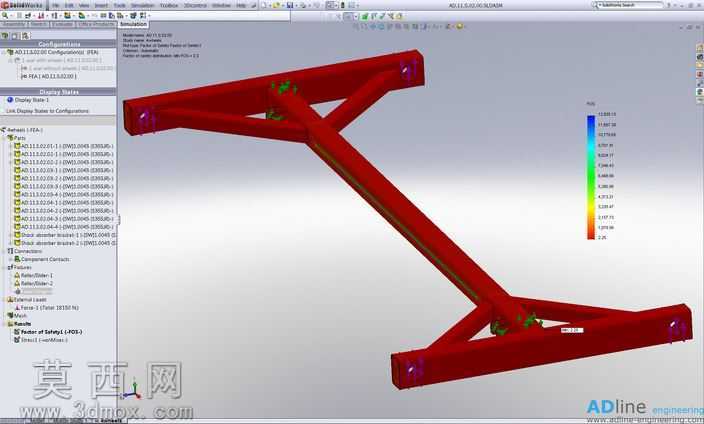Click the New document icon
The height and width of the screenshot is (424, 704).
click(264, 5)
